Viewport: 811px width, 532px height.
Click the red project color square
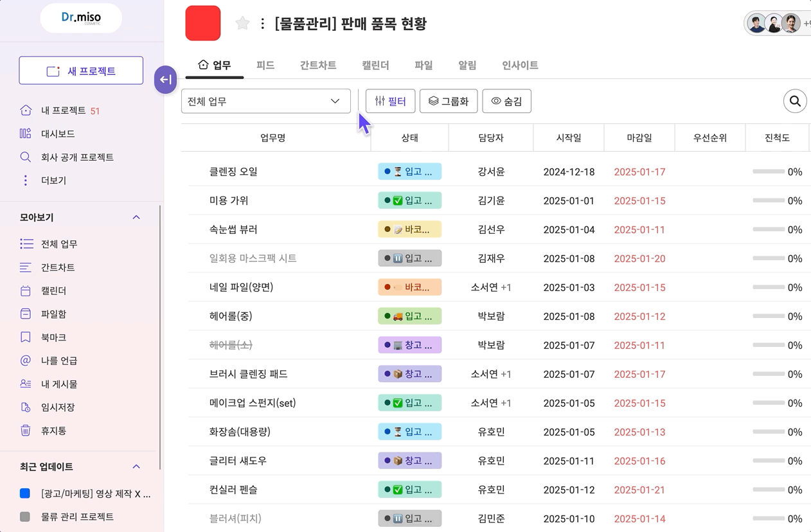tap(203, 23)
